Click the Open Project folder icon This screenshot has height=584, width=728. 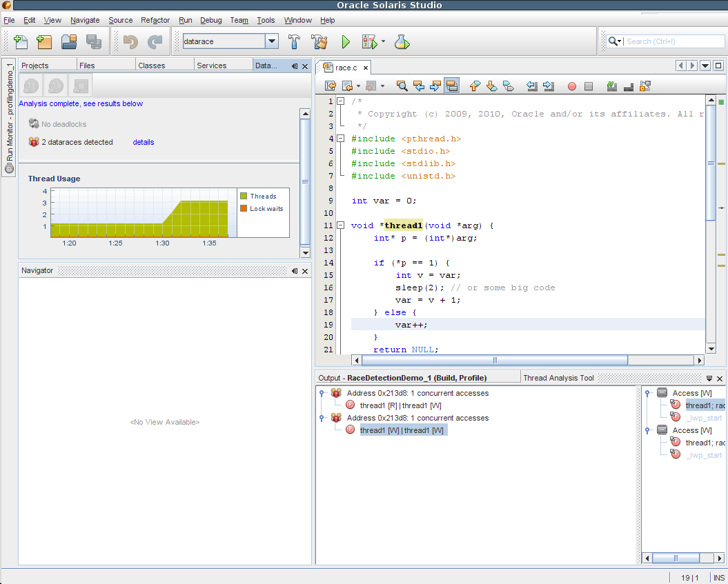click(x=69, y=42)
